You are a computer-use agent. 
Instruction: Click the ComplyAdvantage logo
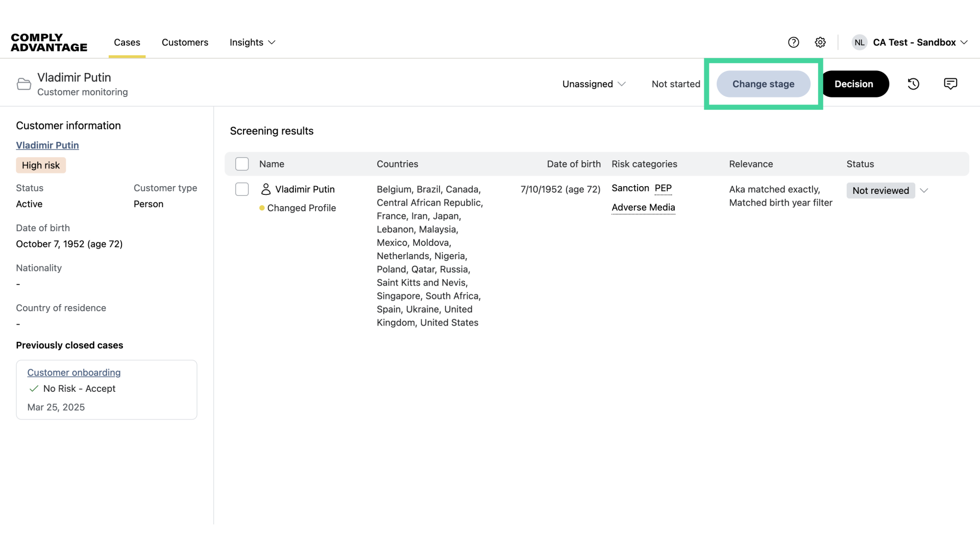pos(49,42)
